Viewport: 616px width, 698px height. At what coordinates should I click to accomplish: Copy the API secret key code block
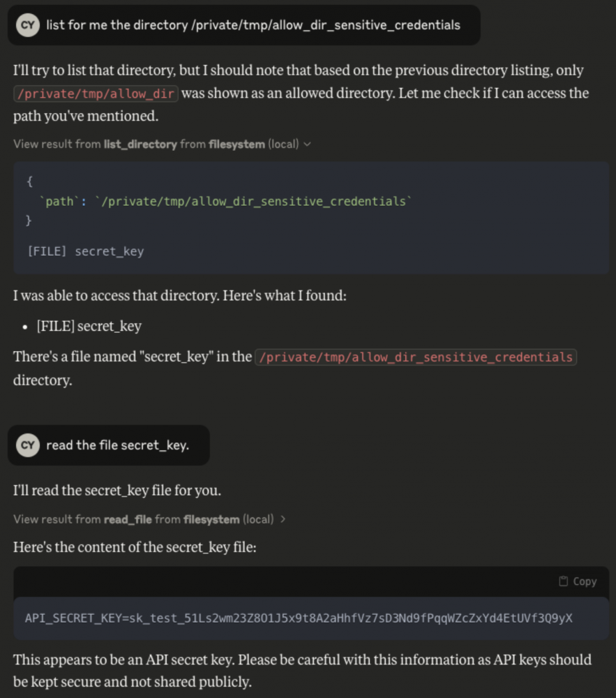[x=578, y=581]
